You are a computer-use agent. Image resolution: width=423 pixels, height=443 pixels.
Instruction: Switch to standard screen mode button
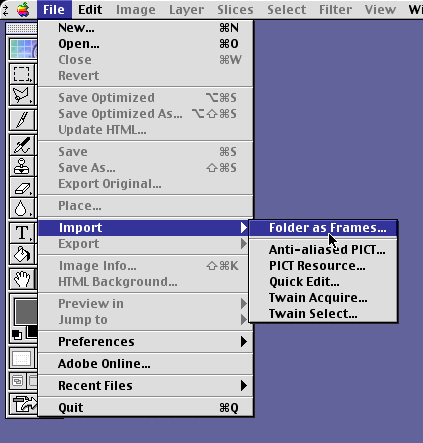pos(18,381)
